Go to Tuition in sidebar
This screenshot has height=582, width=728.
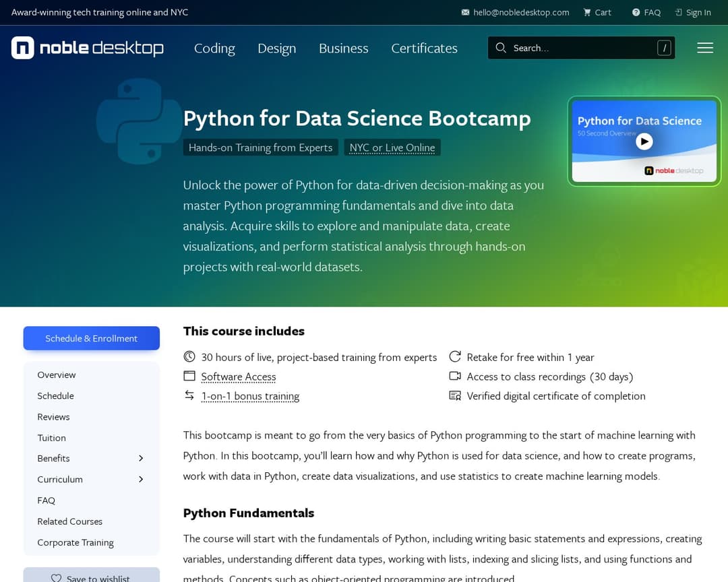coord(51,438)
